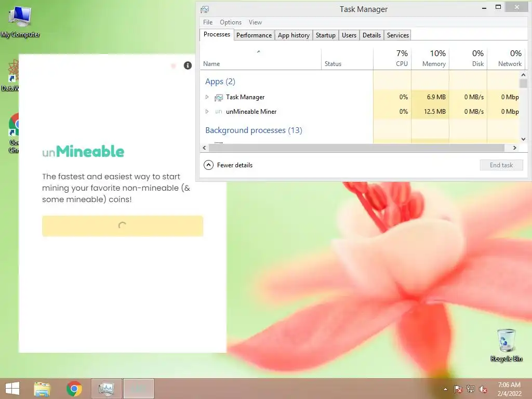Click Background processes (13) heading
532x399 pixels.
pos(254,130)
